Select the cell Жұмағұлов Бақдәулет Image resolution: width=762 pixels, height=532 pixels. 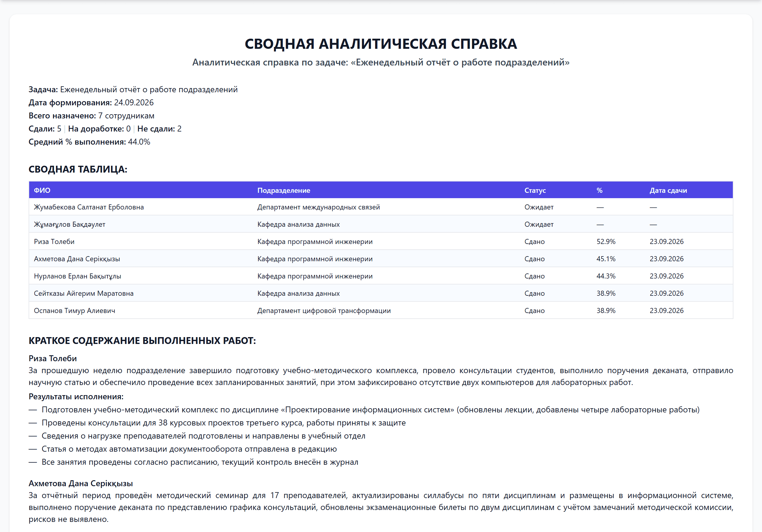[70, 224]
